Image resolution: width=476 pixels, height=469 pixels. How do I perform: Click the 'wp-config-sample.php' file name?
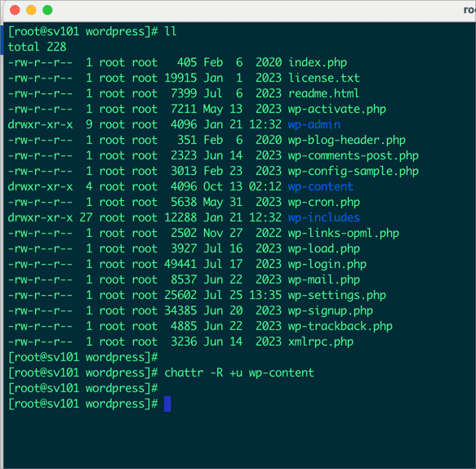click(354, 171)
